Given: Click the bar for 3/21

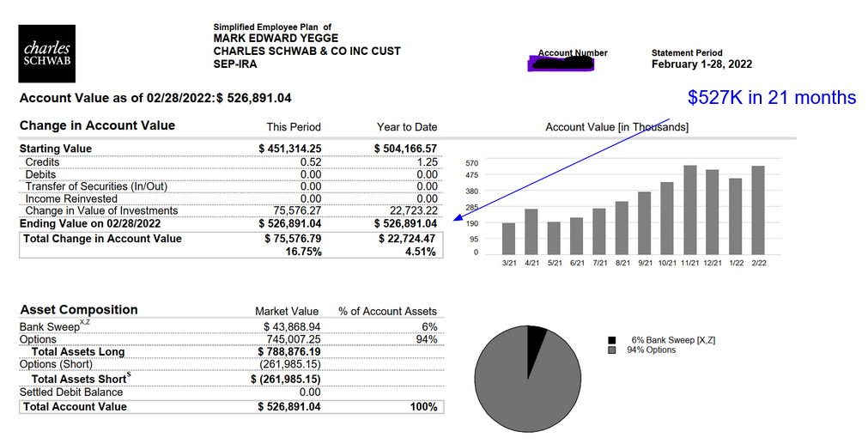Looking at the screenshot, I should [509, 239].
